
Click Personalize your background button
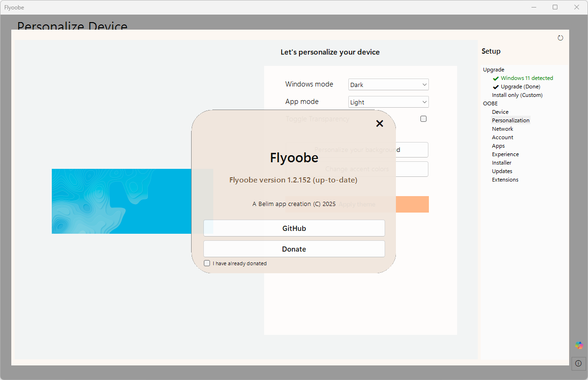[x=357, y=150]
